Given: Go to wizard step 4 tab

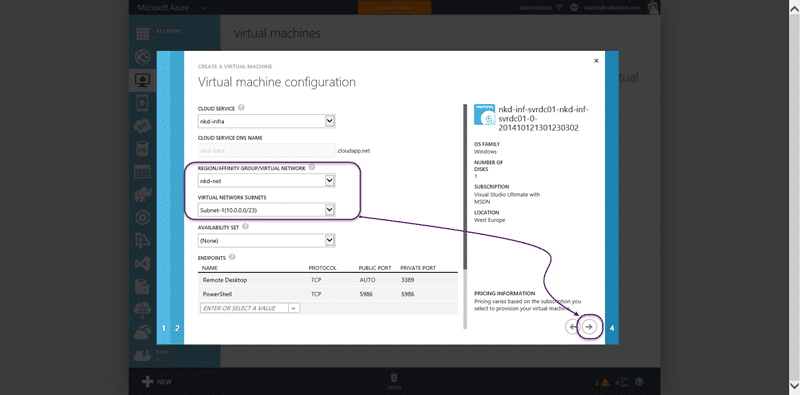Looking at the screenshot, I should [612, 328].
